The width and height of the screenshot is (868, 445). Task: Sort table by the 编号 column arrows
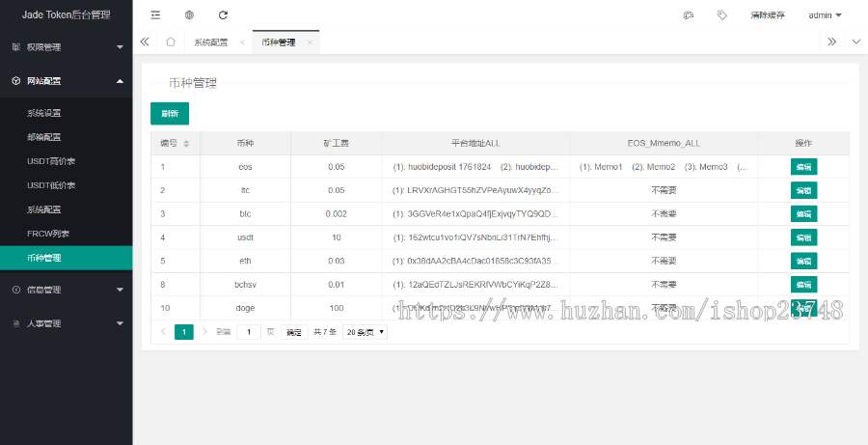pyautogui.click(x=186, y=144)
